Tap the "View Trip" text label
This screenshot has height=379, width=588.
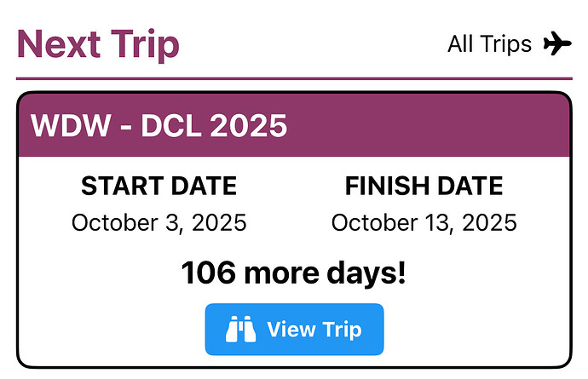pyautogui.click(x=314, y=330)
